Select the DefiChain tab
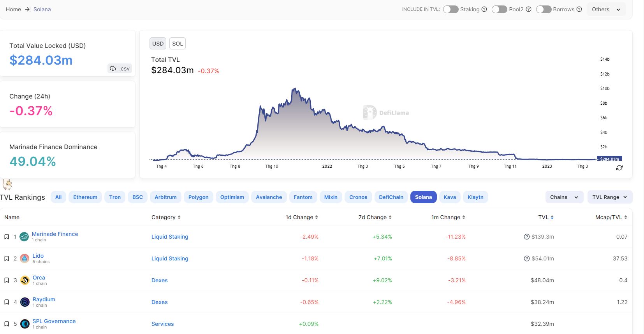 [x=391, y=197]
